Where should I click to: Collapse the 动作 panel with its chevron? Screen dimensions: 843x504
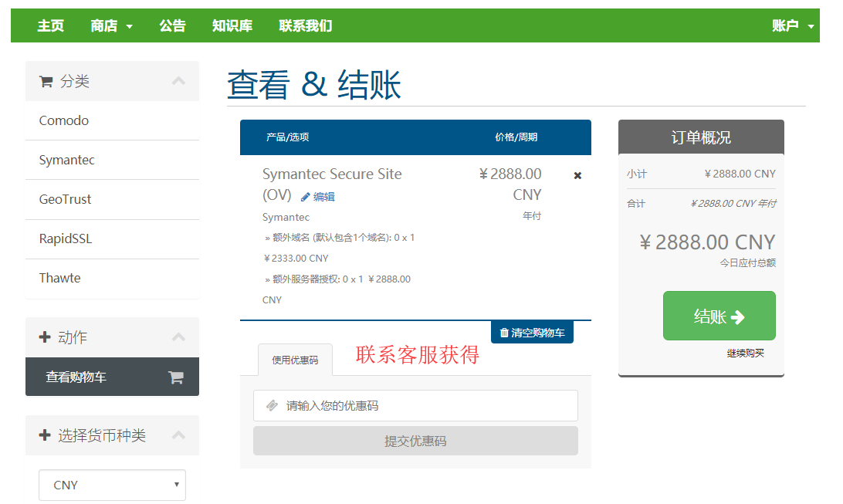coord(178,337)
